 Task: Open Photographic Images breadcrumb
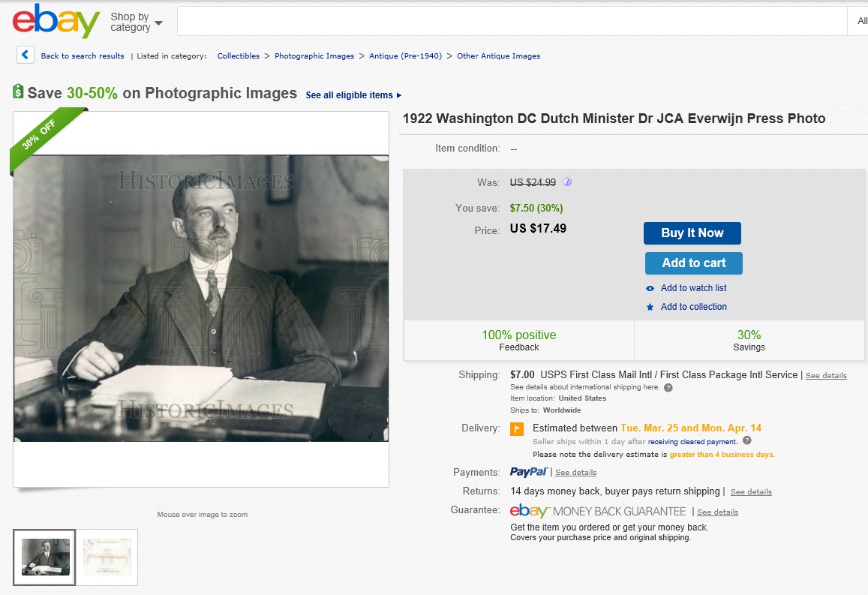point(314,56)
